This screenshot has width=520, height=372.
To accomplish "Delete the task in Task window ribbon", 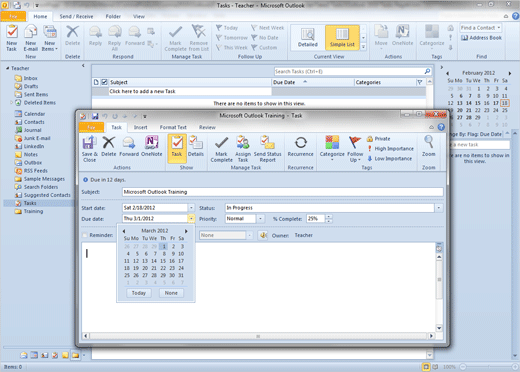I will click(109, 146).
